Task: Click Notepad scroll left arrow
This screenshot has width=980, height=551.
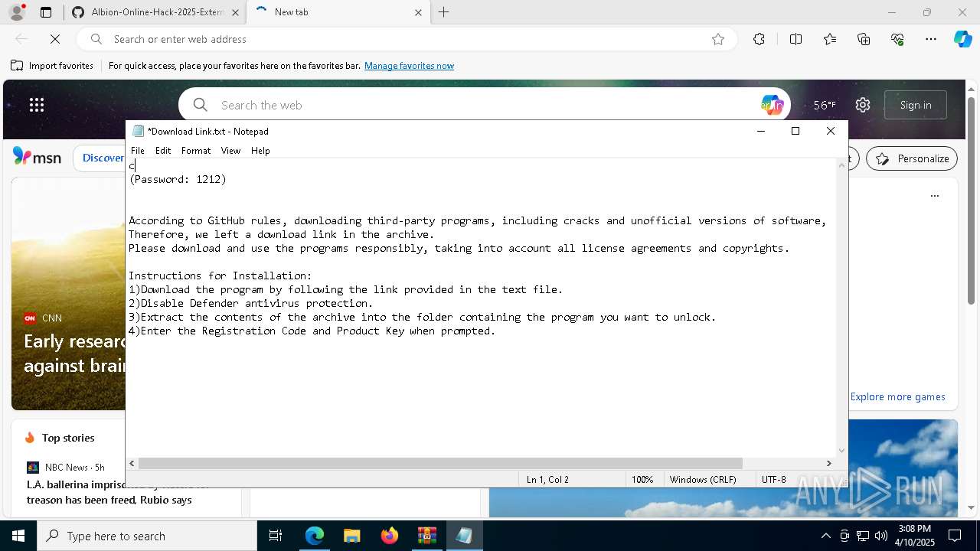Action: coord(132,463)
